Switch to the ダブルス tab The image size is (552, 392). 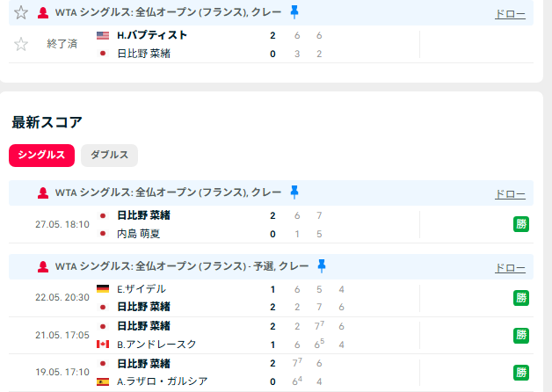109,155
